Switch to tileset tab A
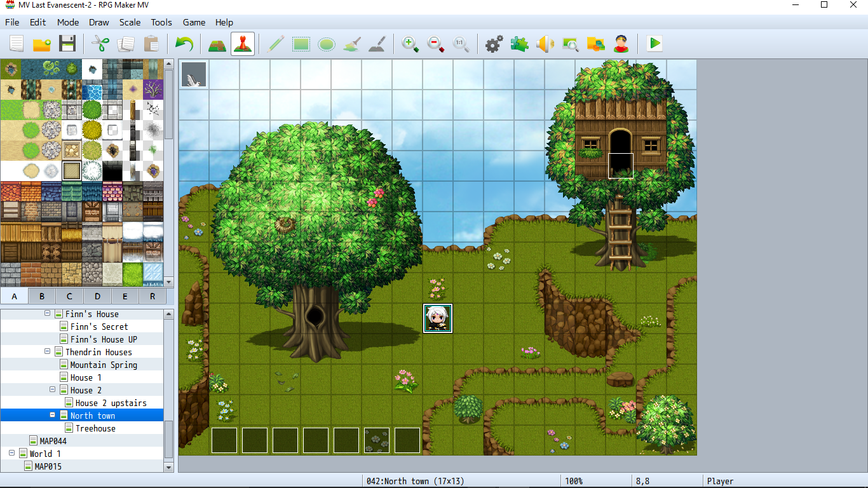Screen dimensions: 868x488 tap(14, 296)
